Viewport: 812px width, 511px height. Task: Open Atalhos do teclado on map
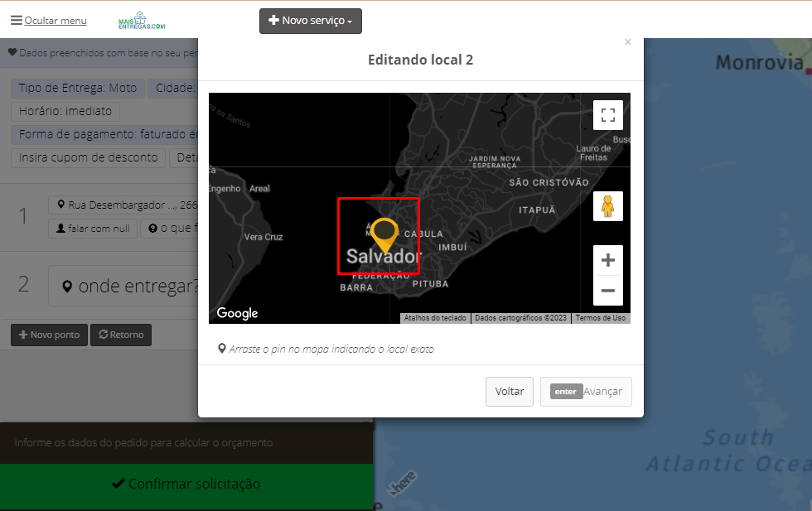[x=435, y=318]
